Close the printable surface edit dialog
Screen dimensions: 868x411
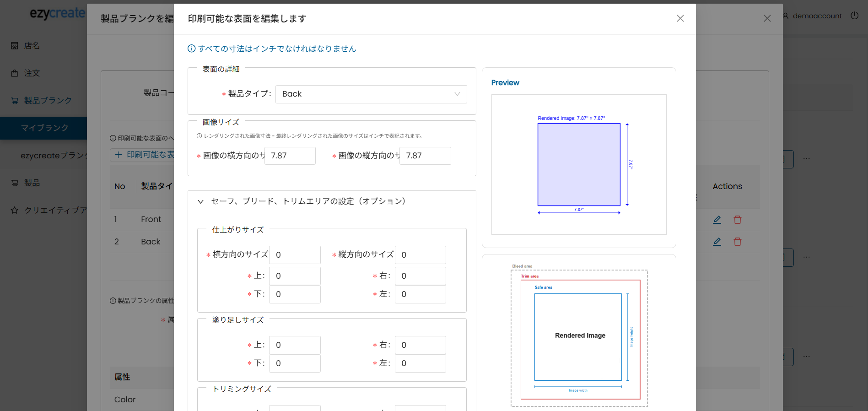pos(680,18)
